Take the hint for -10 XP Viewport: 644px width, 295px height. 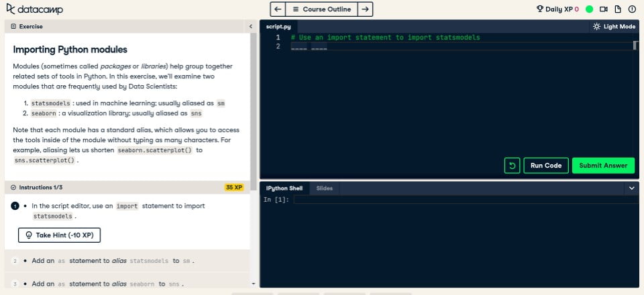click(59, 235)
